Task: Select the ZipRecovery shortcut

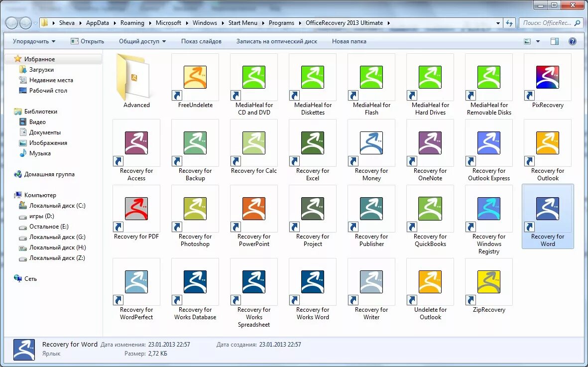Action: [x=489, y=286]
